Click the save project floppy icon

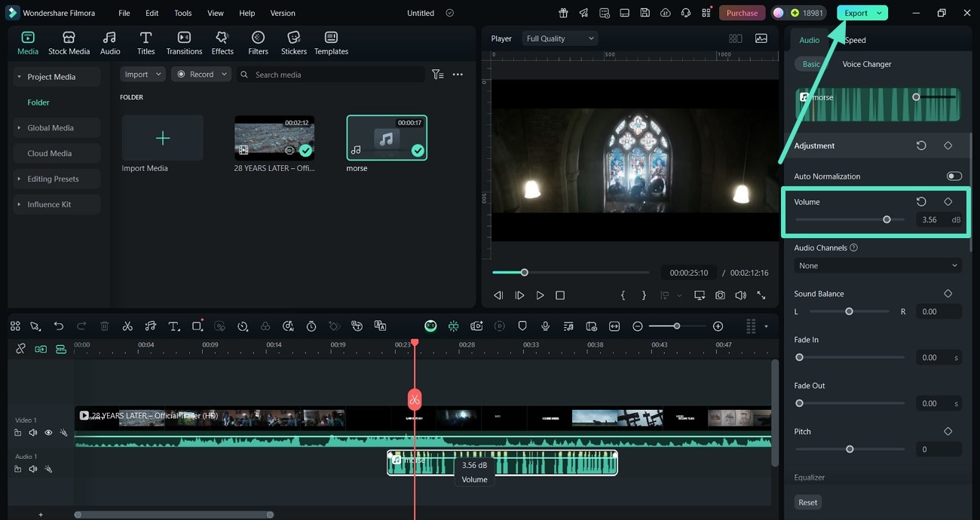pyautogui.click(x=645, y=13)
